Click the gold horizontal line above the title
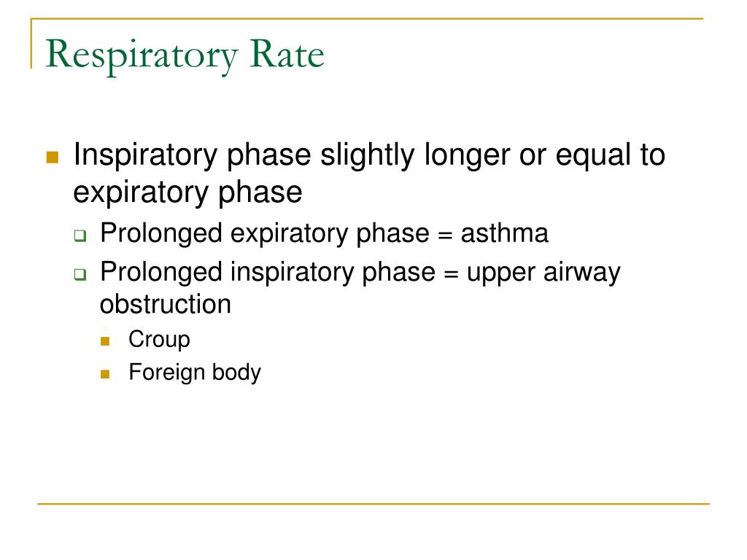Viewport: 747px width, 560px height. (x=367, y=18)
